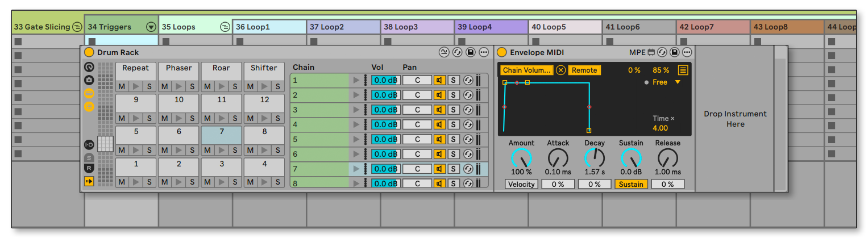Save the Drum Rack preset

(x=471, y=52)
